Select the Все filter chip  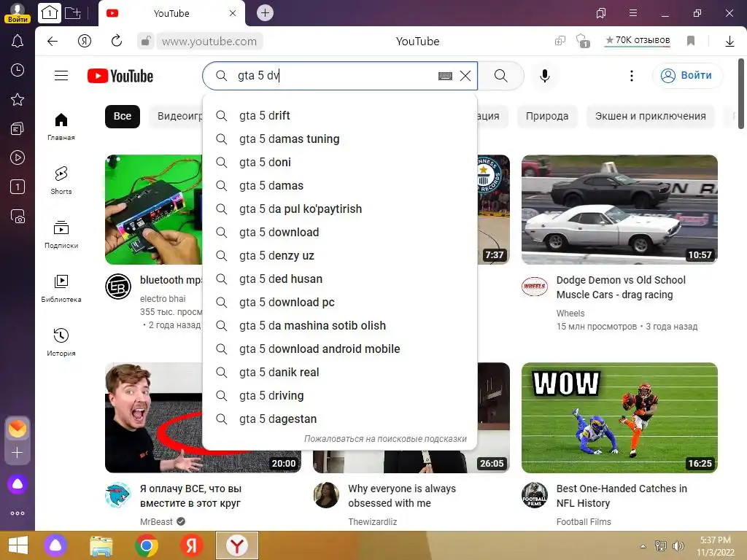coord(123,116)
